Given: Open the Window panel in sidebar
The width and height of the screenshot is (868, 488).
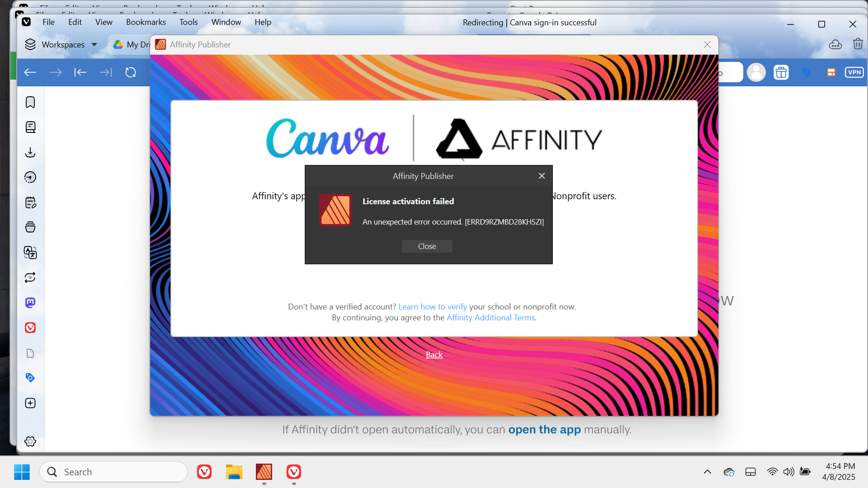Looking at the screenshot, I should point(30,227).
